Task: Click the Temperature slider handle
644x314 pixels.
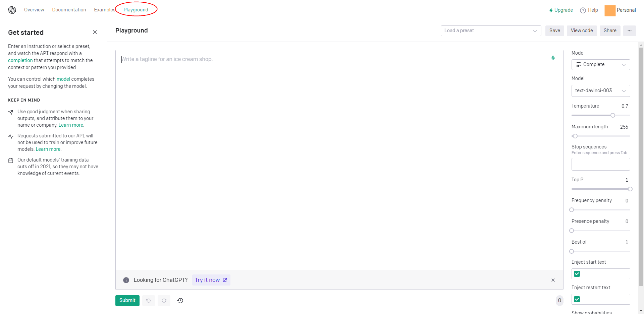Action: [613, 115]
